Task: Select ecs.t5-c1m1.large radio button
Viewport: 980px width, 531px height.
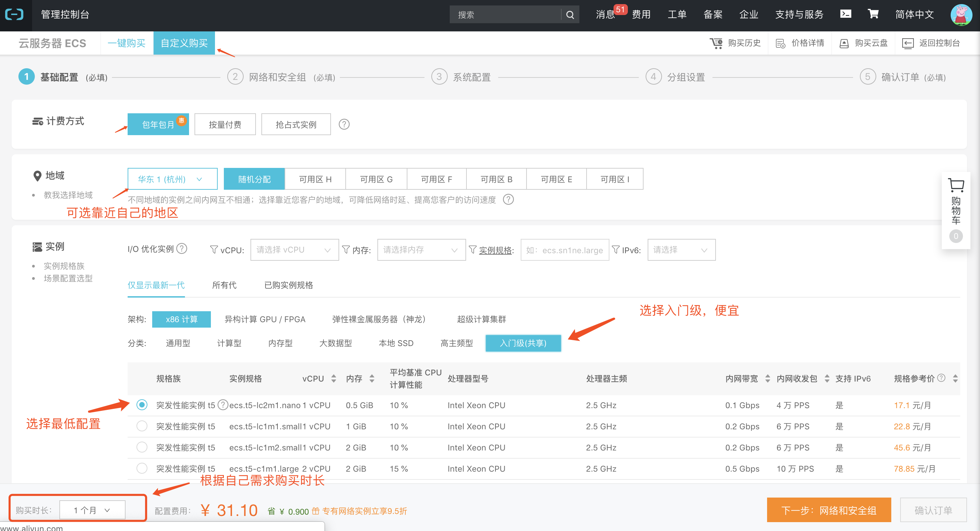Action: [142, 468]
